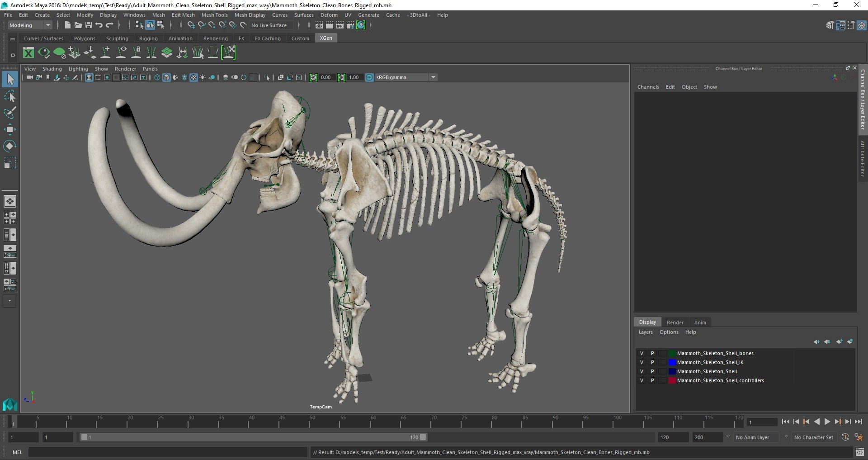Activate the Lasso Select tool

pos(10,96)
